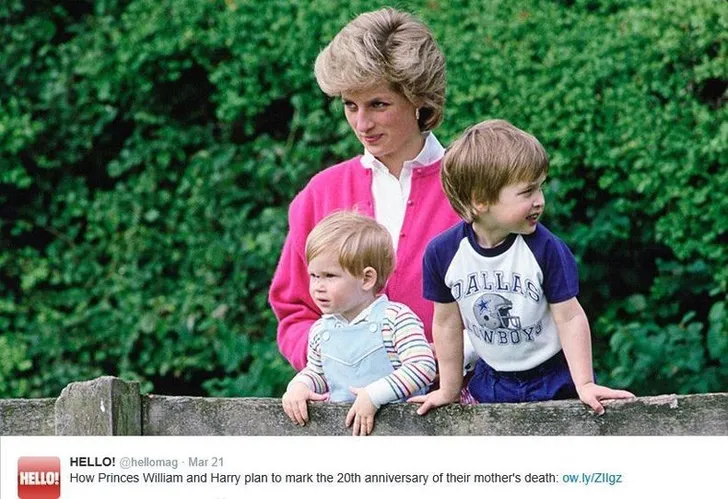Click the wooden fence post on the left
The image size is (728, 499).
[x=98, y=406]
